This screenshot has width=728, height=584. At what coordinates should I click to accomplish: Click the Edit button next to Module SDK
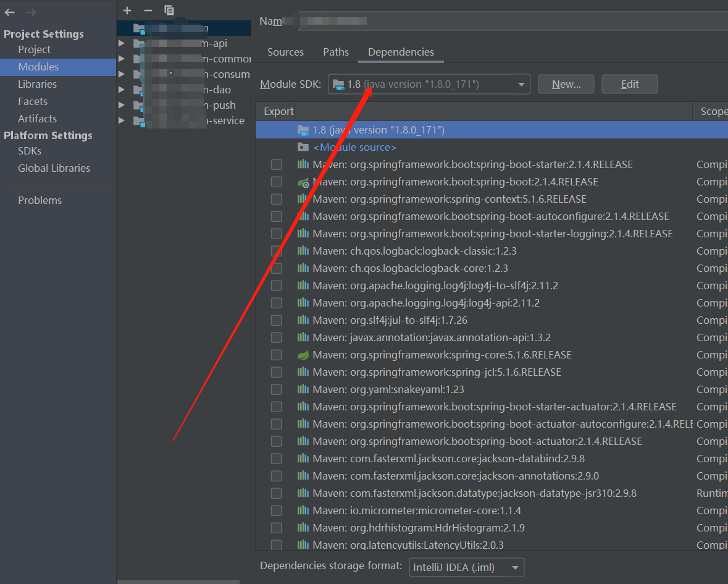(629, 84)
